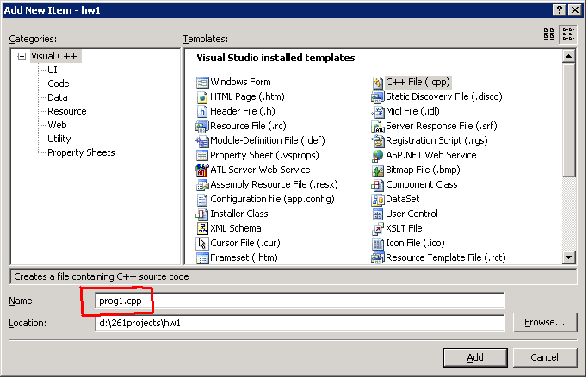Viewport: 588px width, 378px height.
Task: Select the XSLT File icon
Action: coord(378,228)
